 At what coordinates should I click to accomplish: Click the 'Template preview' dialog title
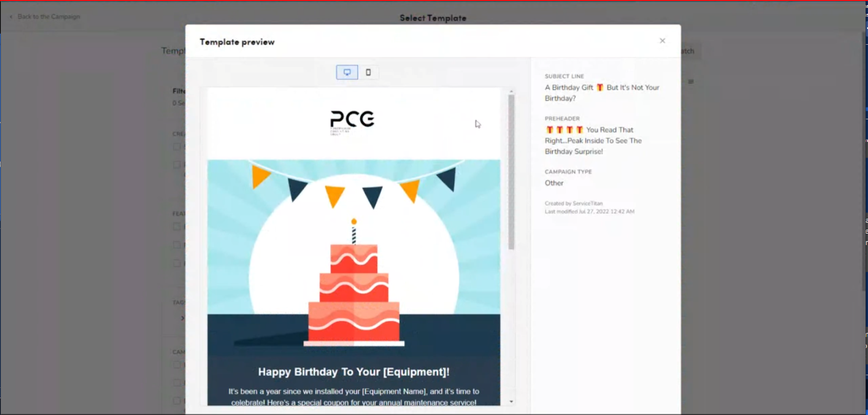[x=237, y=42]
